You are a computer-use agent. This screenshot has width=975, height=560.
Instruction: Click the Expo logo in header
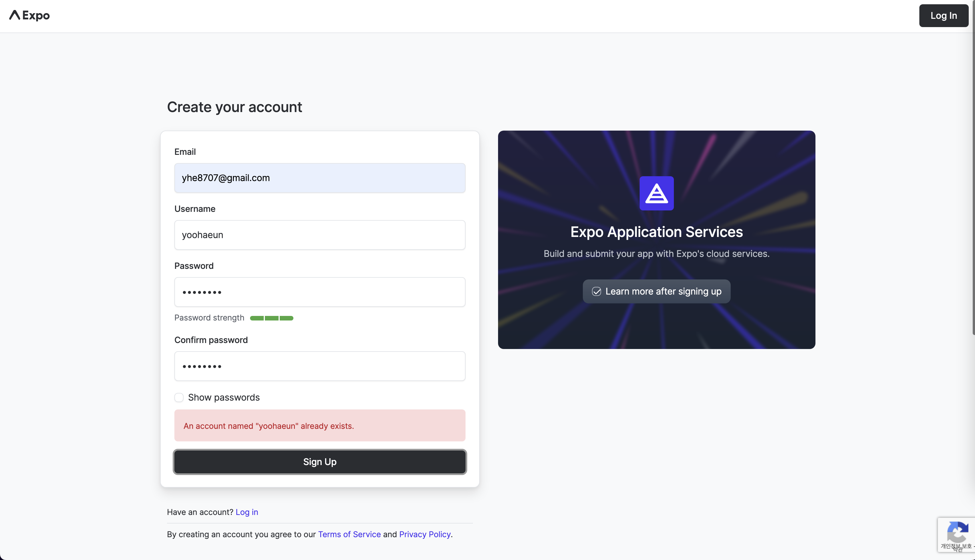[30, 15]
